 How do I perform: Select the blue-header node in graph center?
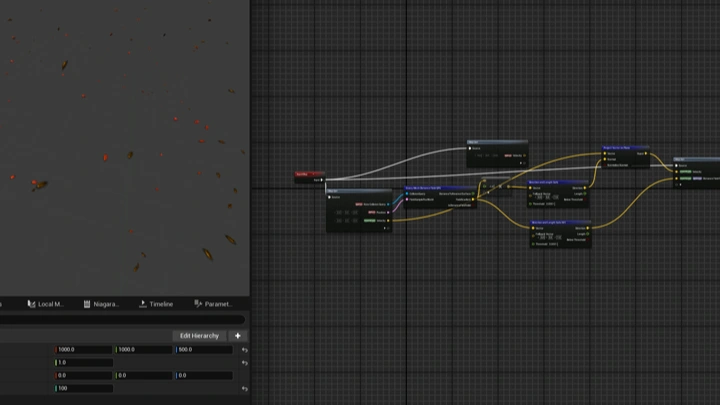tap(440, 187)
